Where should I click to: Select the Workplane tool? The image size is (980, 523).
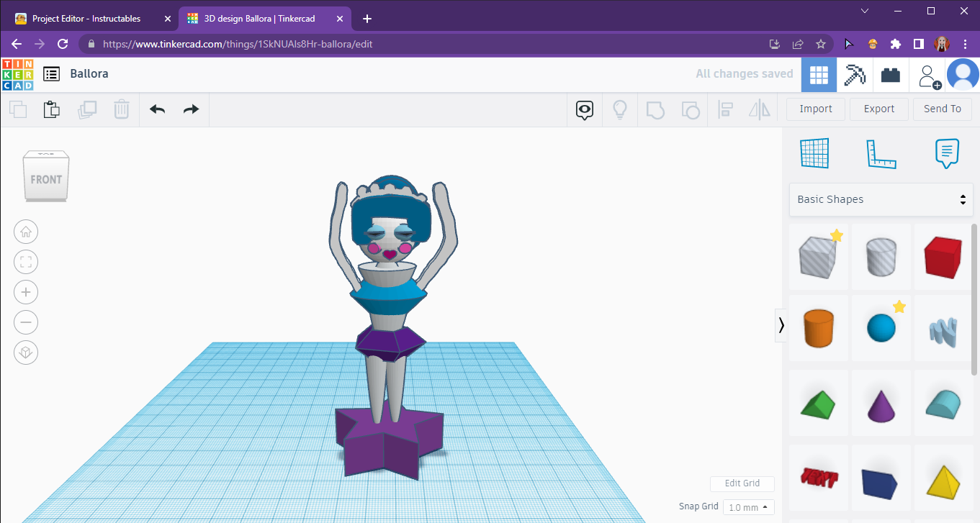tap(814, 153)
